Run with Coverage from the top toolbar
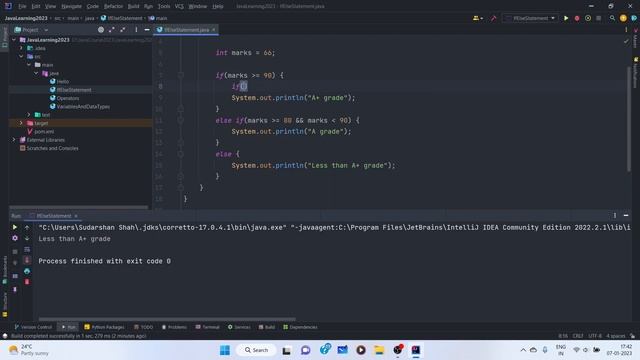Screen dimensions: 640x360 (588, 18)
